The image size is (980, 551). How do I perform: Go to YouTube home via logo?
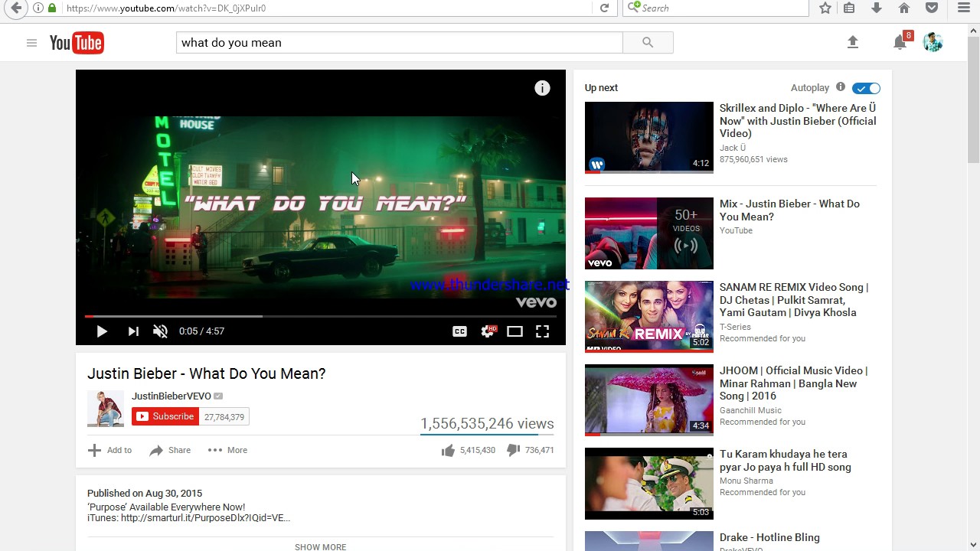pos(77,43)
